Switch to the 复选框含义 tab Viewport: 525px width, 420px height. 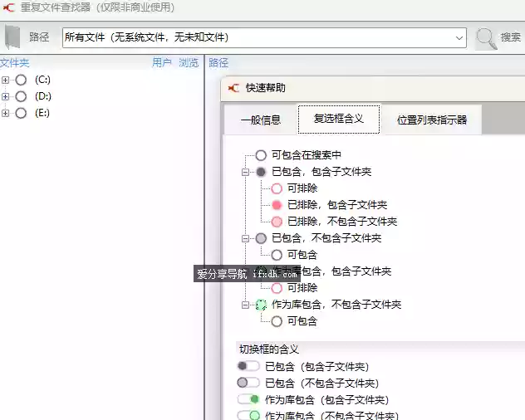point(339,119)
